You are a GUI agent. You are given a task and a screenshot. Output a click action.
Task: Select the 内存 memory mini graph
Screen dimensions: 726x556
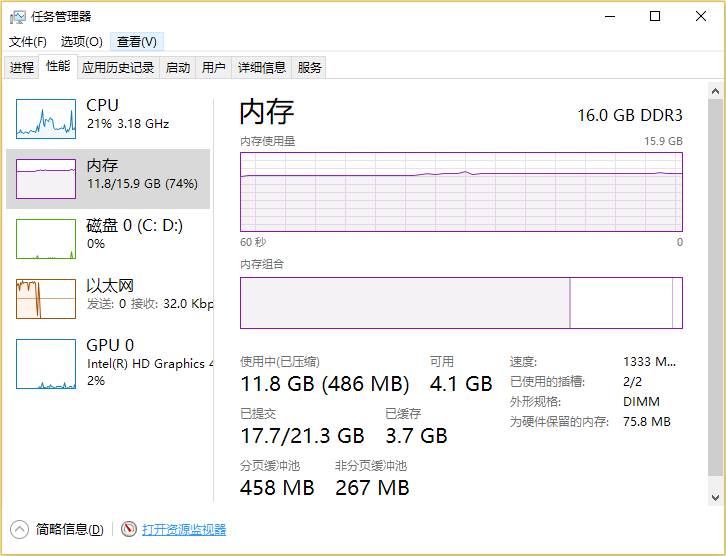coord(46,179)
